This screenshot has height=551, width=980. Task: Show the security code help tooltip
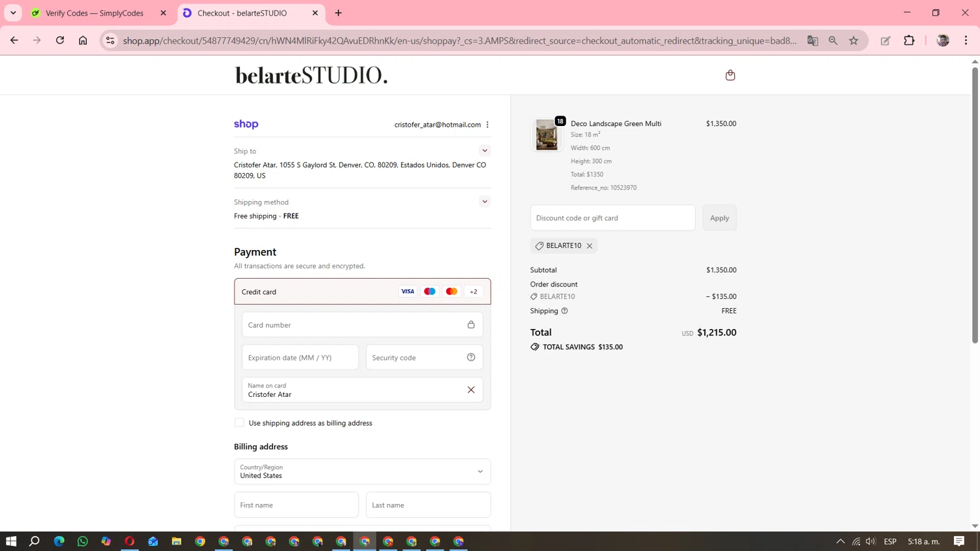(471, 357)
